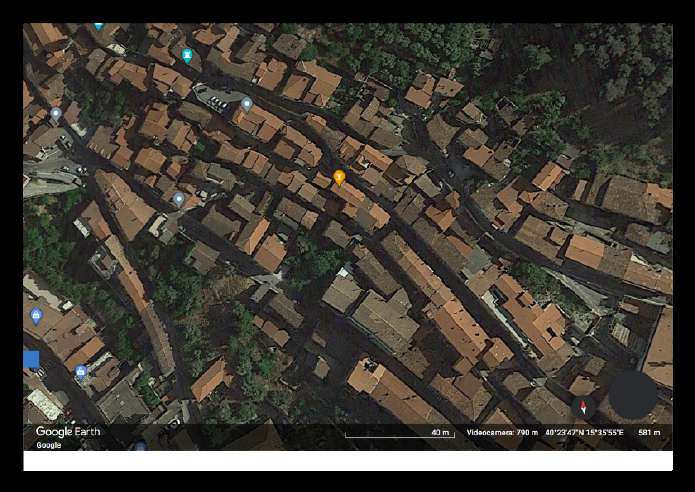Open the gray pin beside the parking lot
This screenshot has width=695, height=492.
[246, 103]
